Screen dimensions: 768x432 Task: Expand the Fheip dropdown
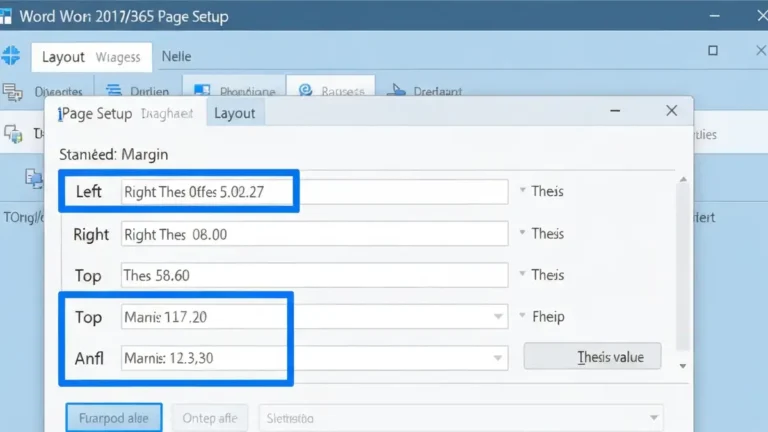[523, 315]
